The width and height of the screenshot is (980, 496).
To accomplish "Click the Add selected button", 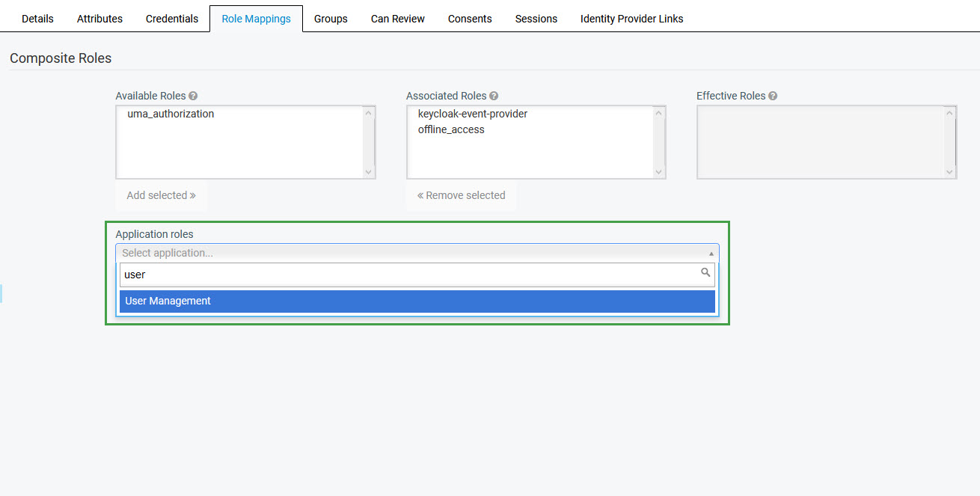I will tap(161, 195).
